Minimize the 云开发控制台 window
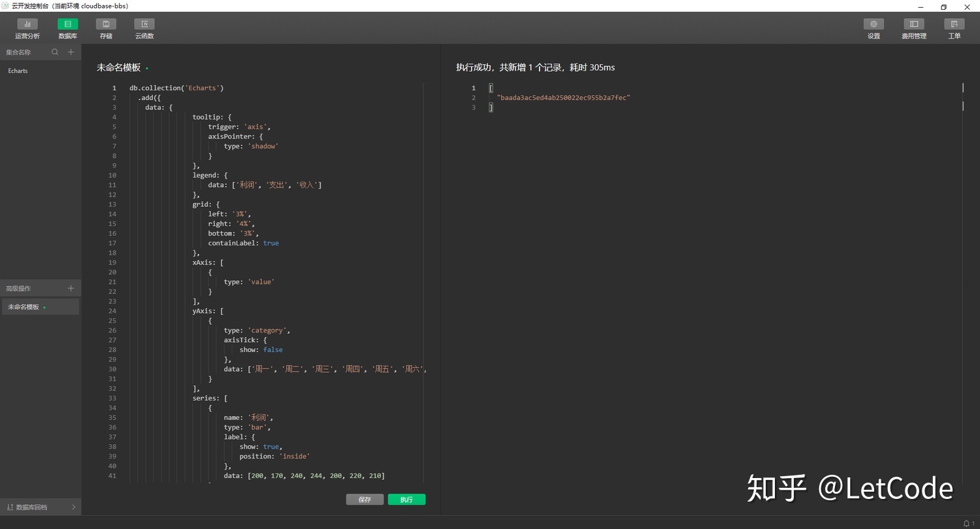Screen dimensions: 980x529 click(x=921, y=7)
